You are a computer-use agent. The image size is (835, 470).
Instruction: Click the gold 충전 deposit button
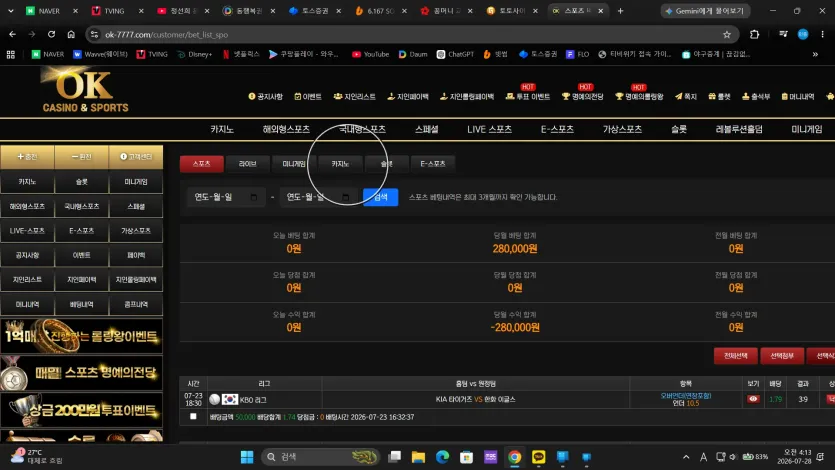(x=27, y=156)
